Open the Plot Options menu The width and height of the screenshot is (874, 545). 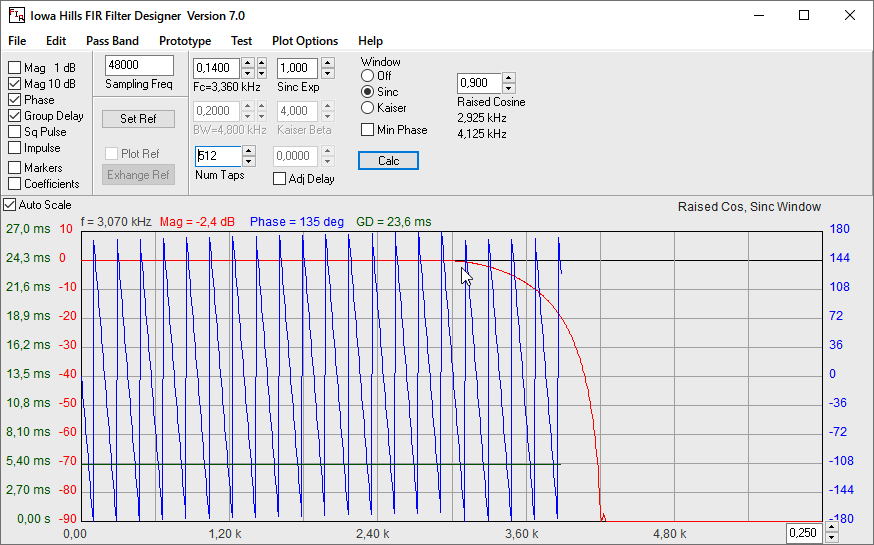pos(305,41)
